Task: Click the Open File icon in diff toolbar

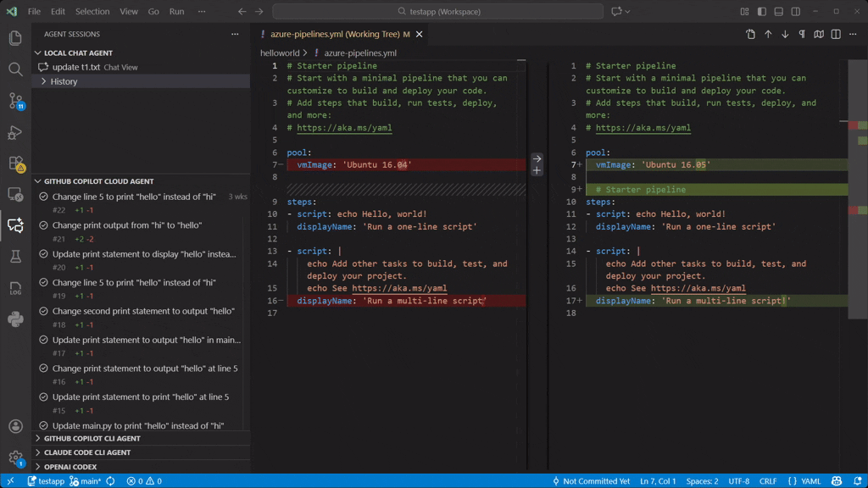Action: pos(751,34)
